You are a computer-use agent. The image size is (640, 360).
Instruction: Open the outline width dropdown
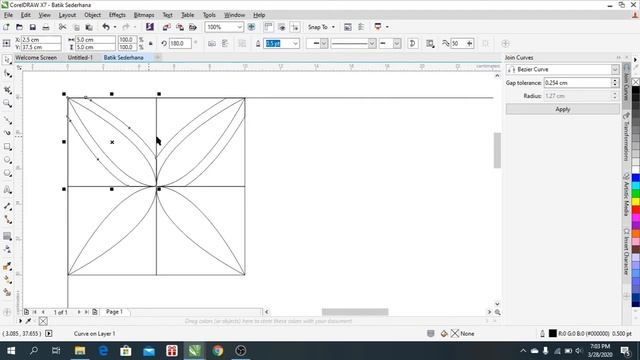pyautogui.click(x=296, y=43)
